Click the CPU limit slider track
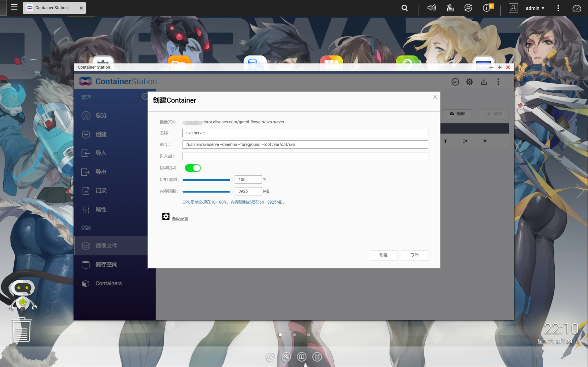This screenshot has width=588, height=367. (x=206, y=180)
